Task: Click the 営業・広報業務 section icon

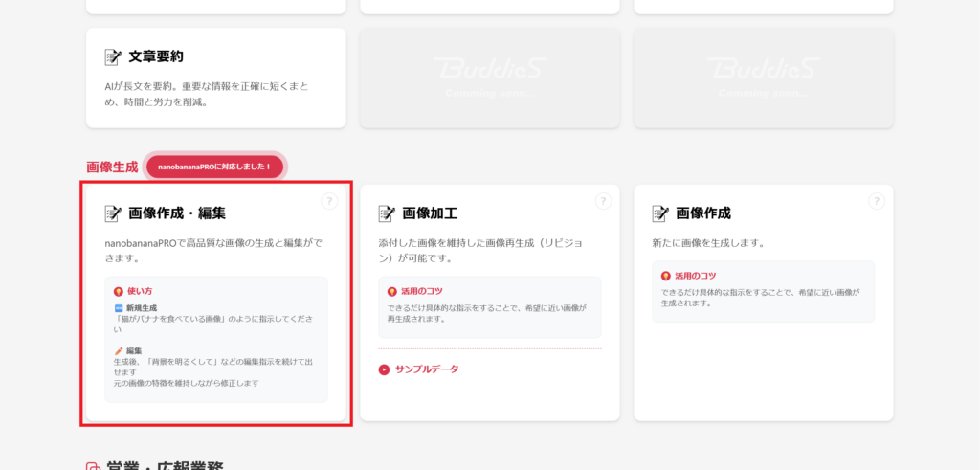Action: [x=93, y=467]
